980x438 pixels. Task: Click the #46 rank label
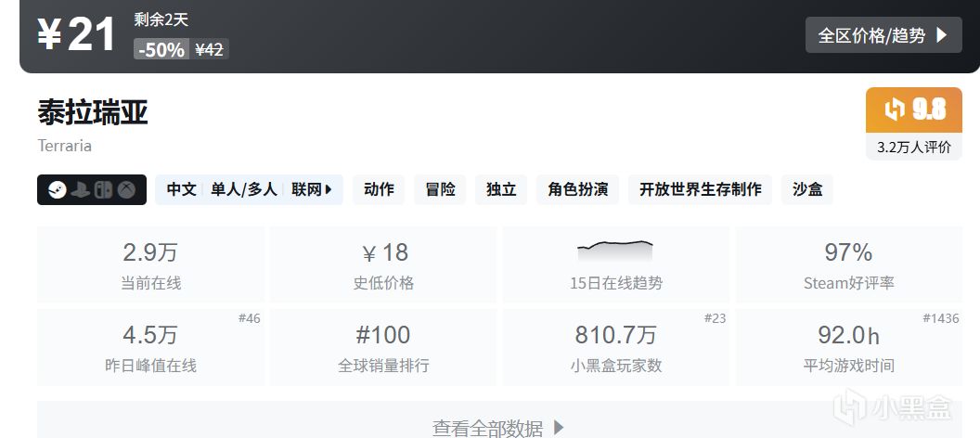click(250, 318)
